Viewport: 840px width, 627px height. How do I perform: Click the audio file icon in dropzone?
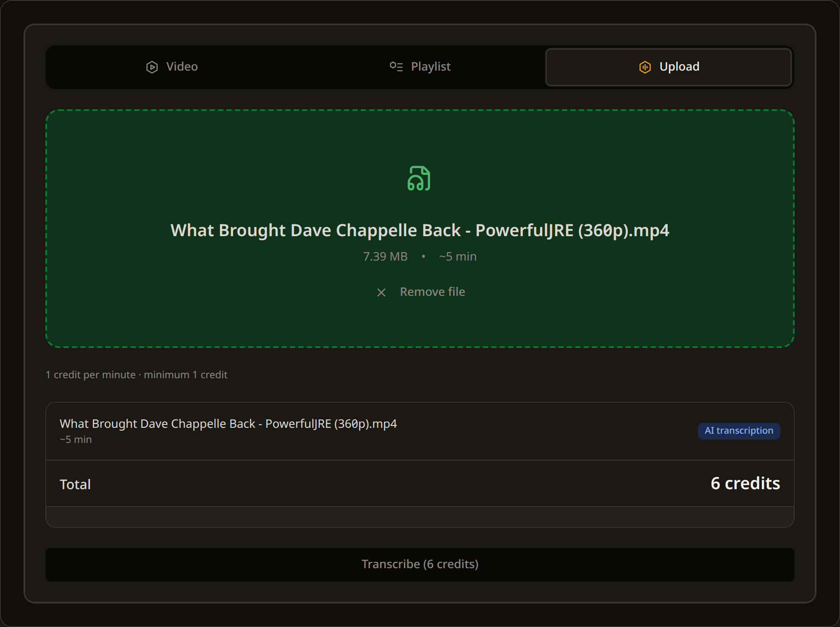tap(419, 178)
